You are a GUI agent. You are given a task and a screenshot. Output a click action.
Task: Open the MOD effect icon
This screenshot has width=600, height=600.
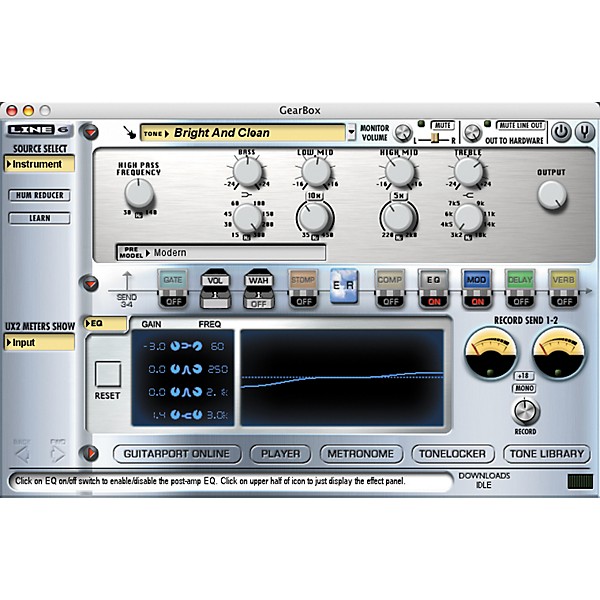click(x=476, y=280)
